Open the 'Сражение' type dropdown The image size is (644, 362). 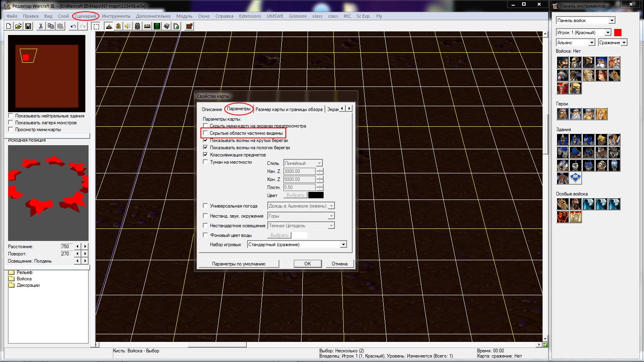pyautogui.click(x=624, y=43)
